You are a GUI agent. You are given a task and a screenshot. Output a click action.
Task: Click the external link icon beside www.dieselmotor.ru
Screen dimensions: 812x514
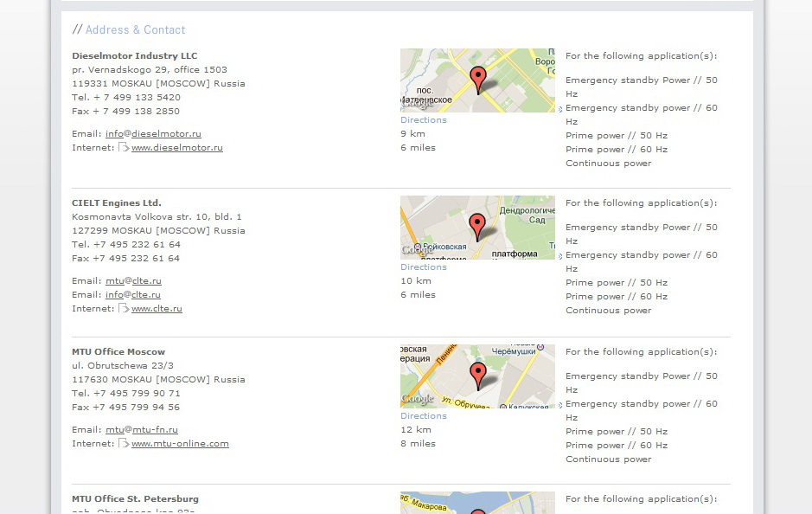click(x=124, y=147)
